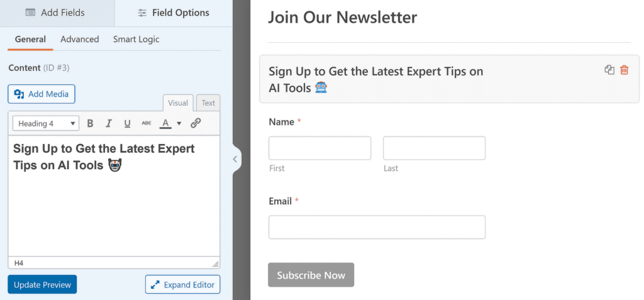
Task: Apply strikethrough formatting
Action: coord(146,123)
